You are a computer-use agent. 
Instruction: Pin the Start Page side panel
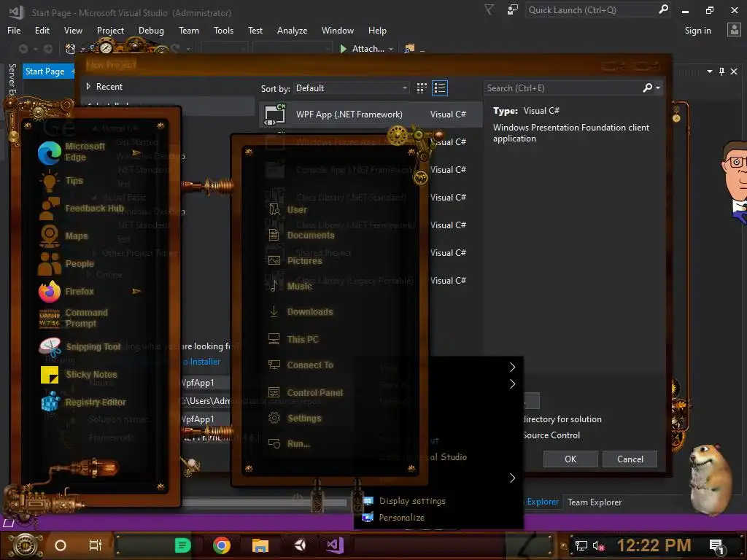(721, 71)
